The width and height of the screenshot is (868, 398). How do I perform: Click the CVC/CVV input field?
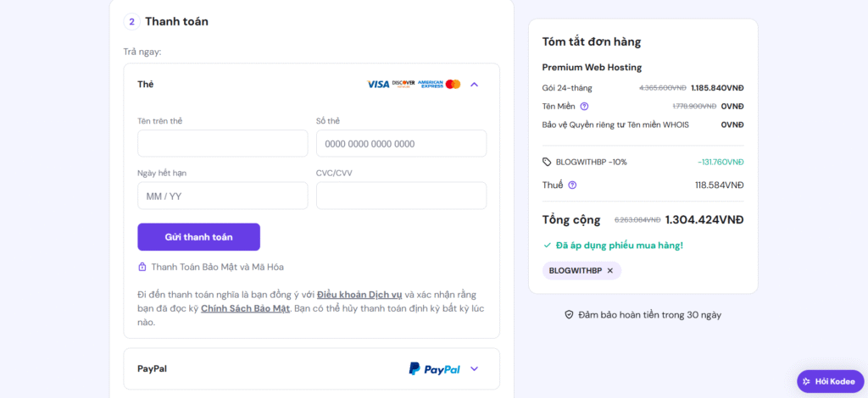(401, 196)
